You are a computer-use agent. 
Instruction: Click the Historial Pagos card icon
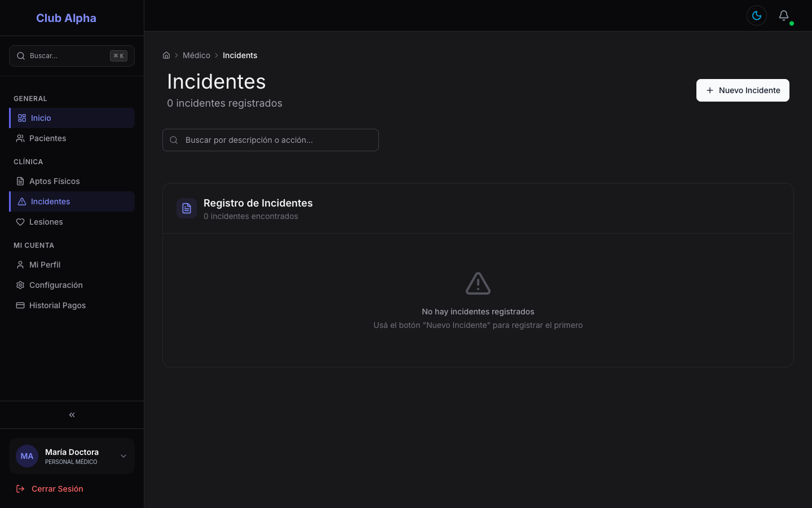point(20,305)
